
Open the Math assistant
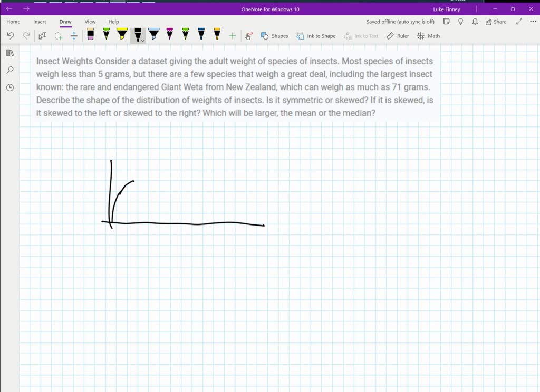[428, 36]
